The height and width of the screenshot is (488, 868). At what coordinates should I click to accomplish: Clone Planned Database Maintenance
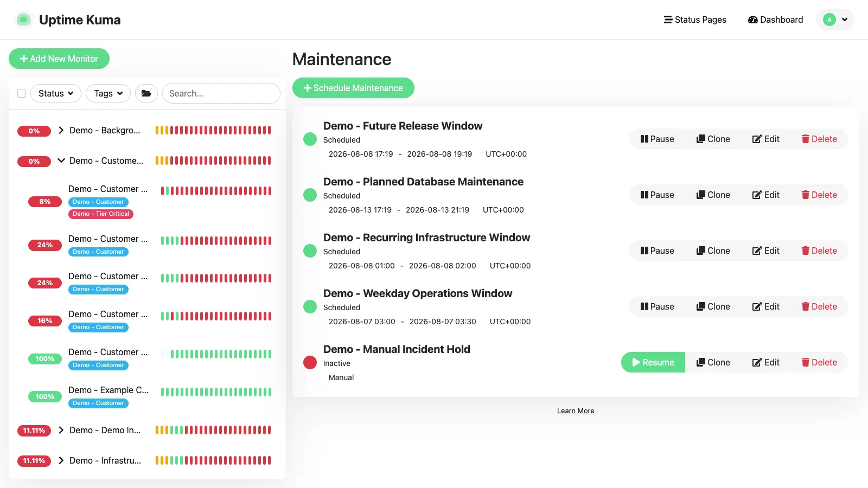[713, 195]
